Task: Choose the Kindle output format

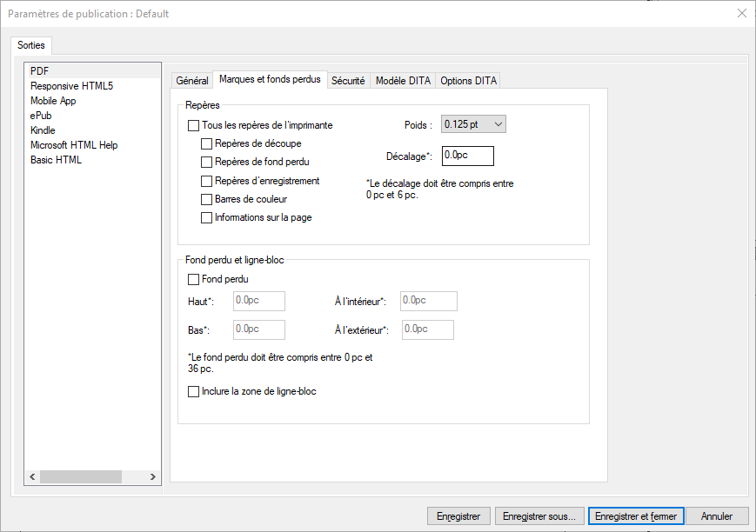Action: [43, 130]
